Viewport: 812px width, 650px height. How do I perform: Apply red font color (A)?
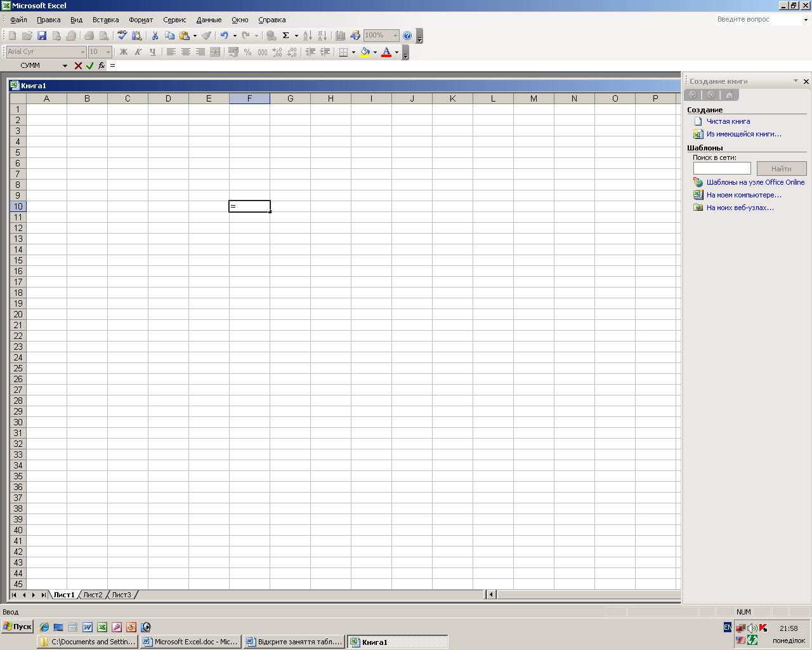click(x=386, y=52)
